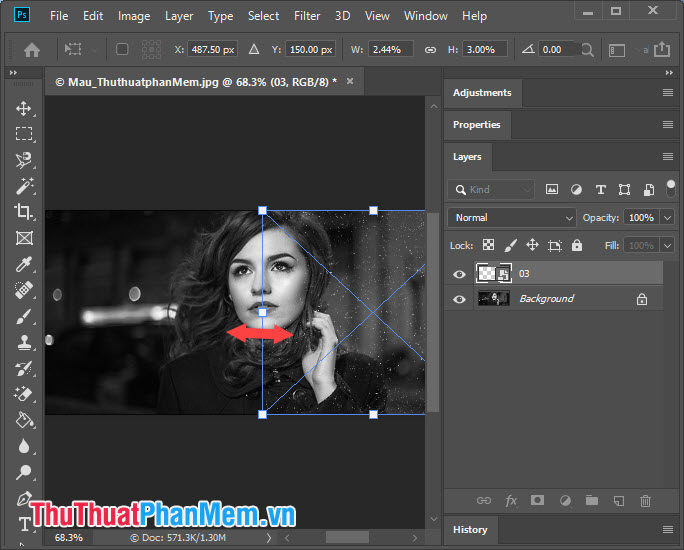Expand the Opacity dropdown arrow
684x550 pixels.
click(x=667, y=217)
